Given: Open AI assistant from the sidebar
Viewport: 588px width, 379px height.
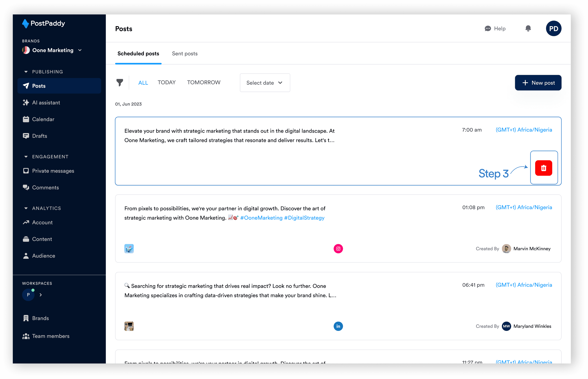Looking at the screenshot, I should [46, 103].
